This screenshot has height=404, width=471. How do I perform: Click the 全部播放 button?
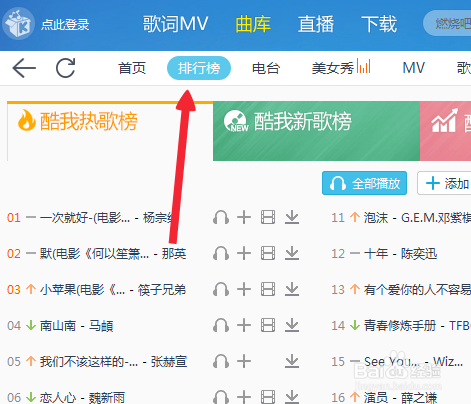(x=364, y=183)
